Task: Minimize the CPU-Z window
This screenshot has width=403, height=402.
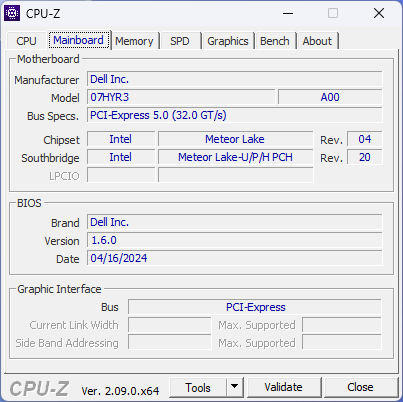Action: point(288,13)
